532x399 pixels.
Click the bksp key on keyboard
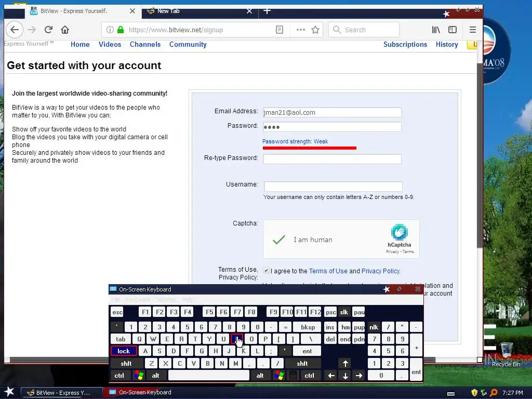308,327
